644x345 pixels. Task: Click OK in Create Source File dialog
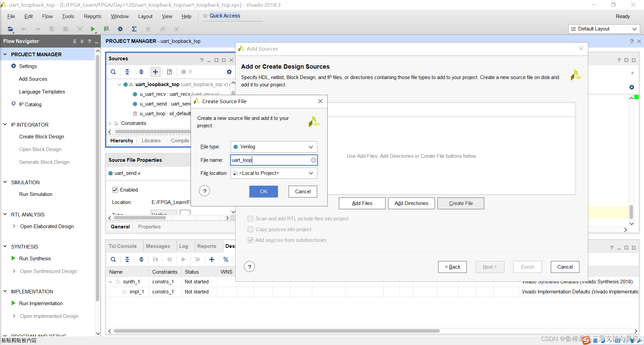click(x=264, y=191)
